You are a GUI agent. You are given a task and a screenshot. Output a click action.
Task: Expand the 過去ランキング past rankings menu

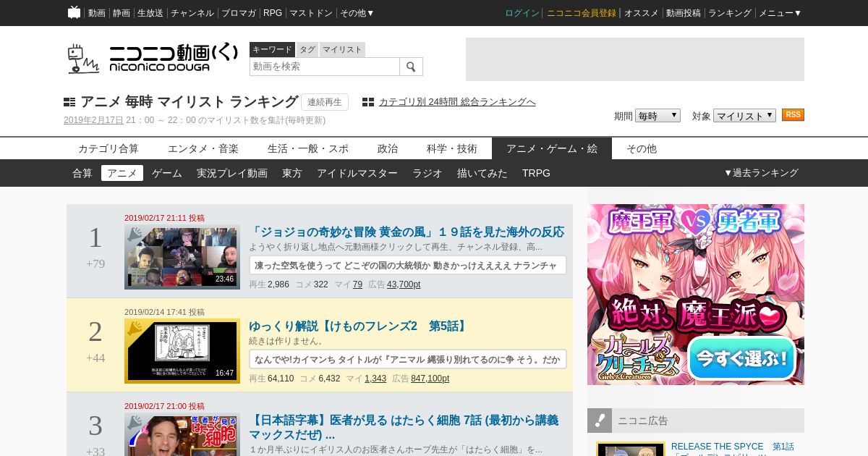coord(761,173)
